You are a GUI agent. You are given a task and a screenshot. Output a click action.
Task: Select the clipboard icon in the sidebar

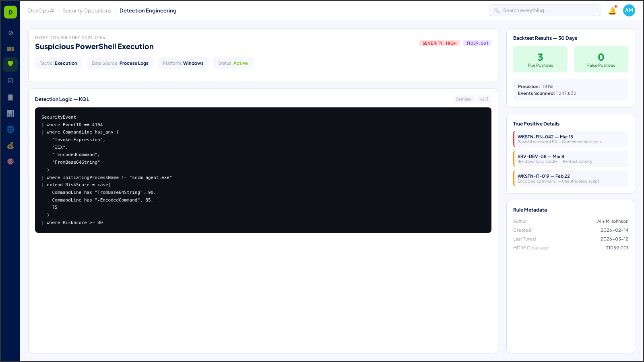[10, 97]
